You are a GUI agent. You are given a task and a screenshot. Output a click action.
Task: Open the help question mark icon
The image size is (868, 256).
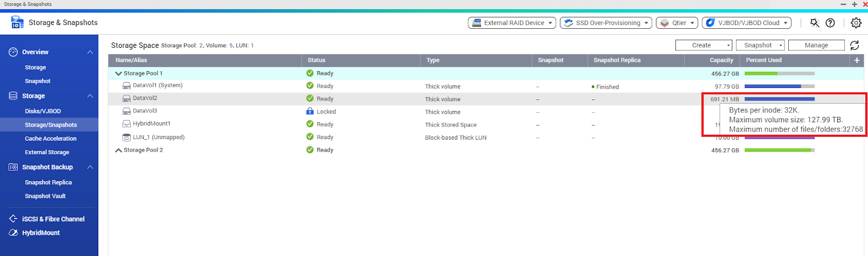coord(830,23)
